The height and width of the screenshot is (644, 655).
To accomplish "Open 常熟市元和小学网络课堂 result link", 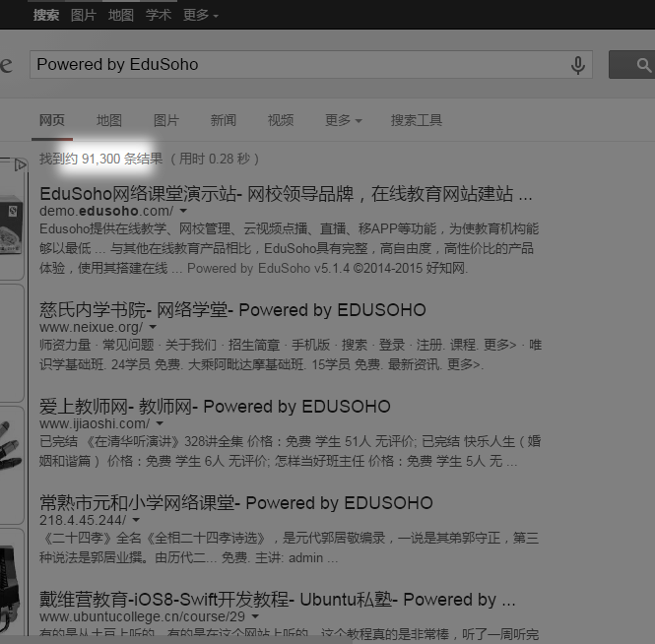I will click(236, 503).
